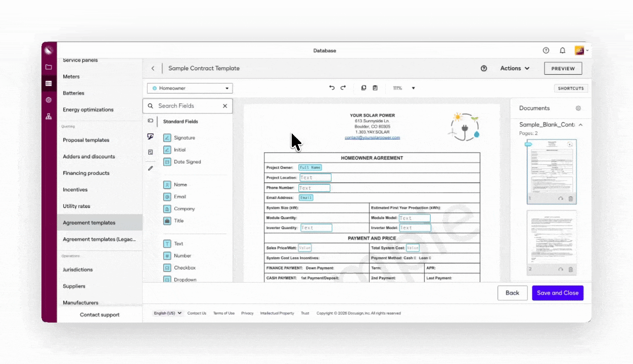Pick the Checkbox field from Standard Fields

[x=184, y=268]
